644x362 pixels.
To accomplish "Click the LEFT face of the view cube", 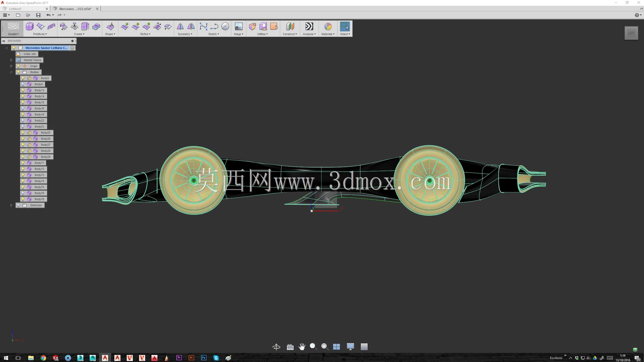I will [631, 33].
